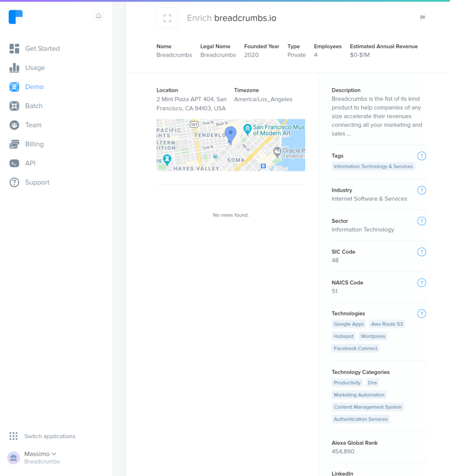Navigate to Batch in sidebar
450x476 pixels.
coord(34,106)
